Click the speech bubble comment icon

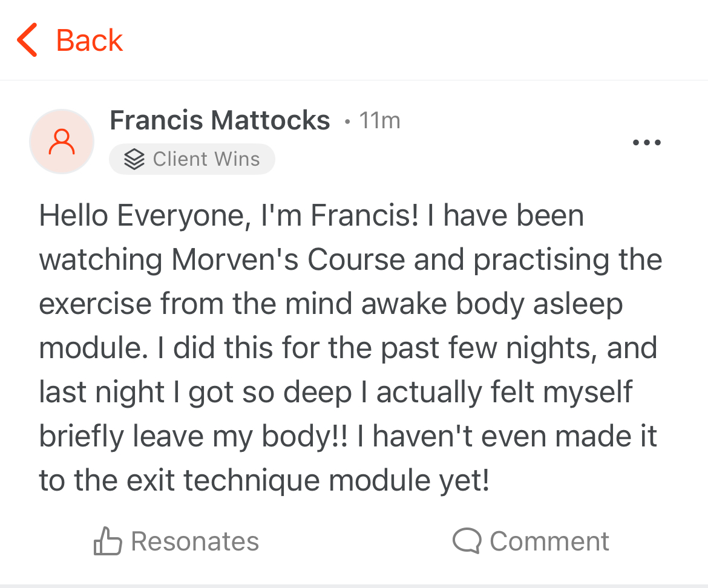[467, 540]
